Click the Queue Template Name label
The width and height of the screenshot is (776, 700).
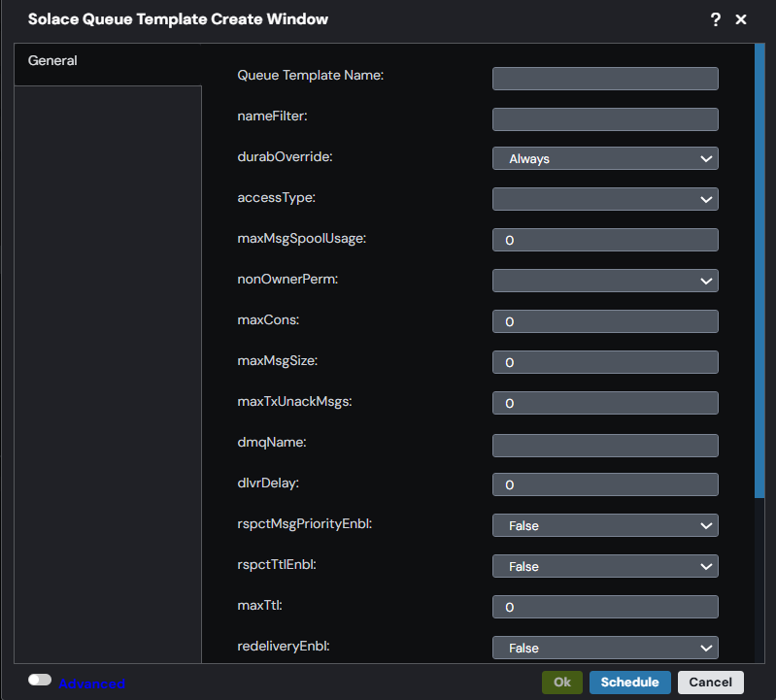click(x=310, y=75)
